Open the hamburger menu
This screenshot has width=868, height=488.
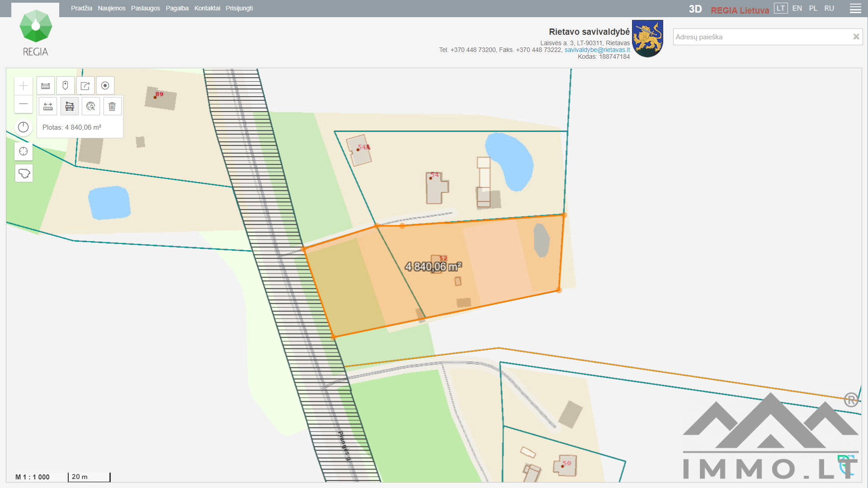[x=855, y=9]
